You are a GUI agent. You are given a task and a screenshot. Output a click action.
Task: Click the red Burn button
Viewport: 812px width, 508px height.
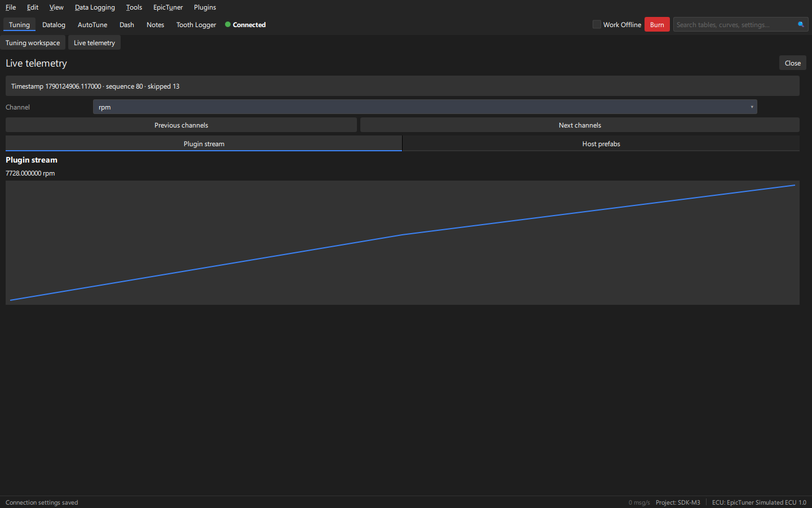pos(657,24)
